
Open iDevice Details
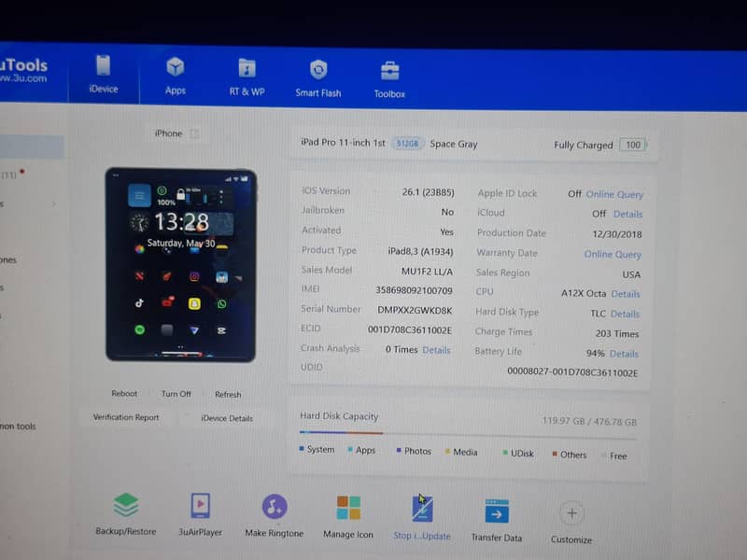227,418
